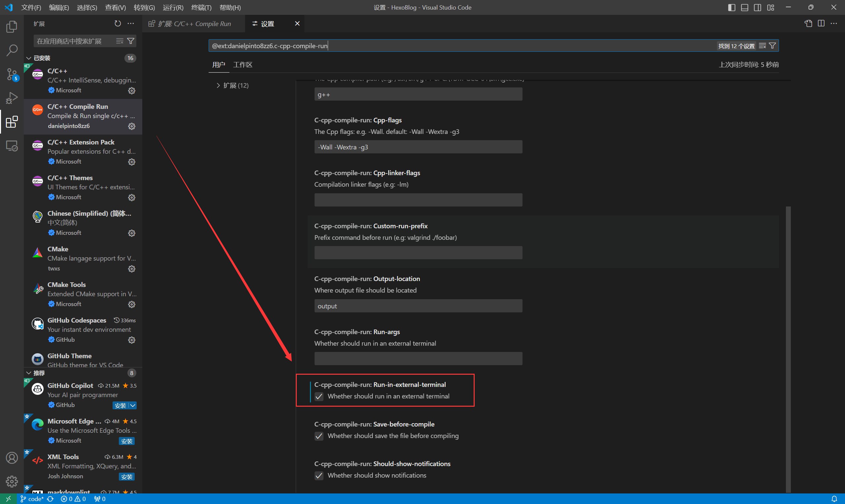Show errors and warnings count in status bar
845x504 pixels.
point(73,499)
